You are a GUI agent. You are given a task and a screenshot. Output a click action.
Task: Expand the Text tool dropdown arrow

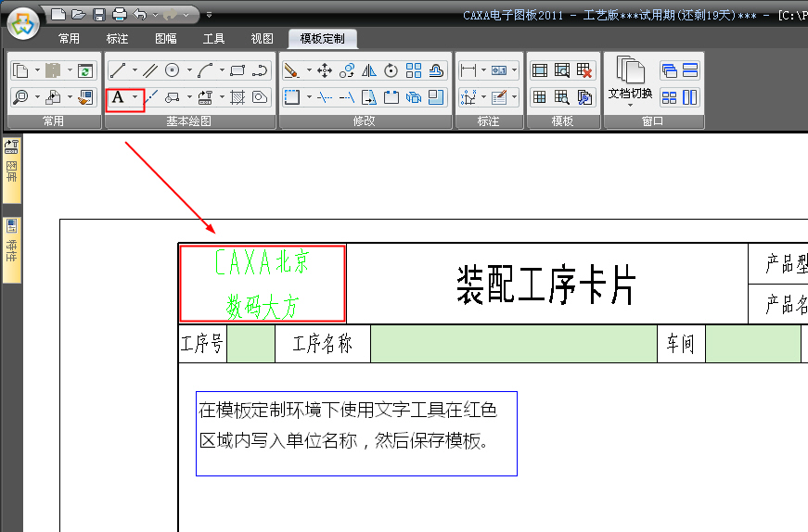135,97
